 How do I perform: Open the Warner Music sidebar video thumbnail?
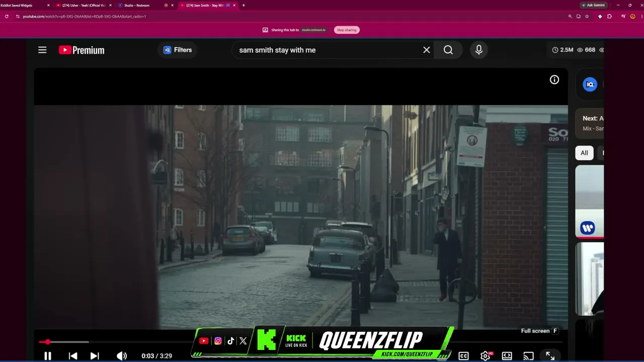(590, 201)
